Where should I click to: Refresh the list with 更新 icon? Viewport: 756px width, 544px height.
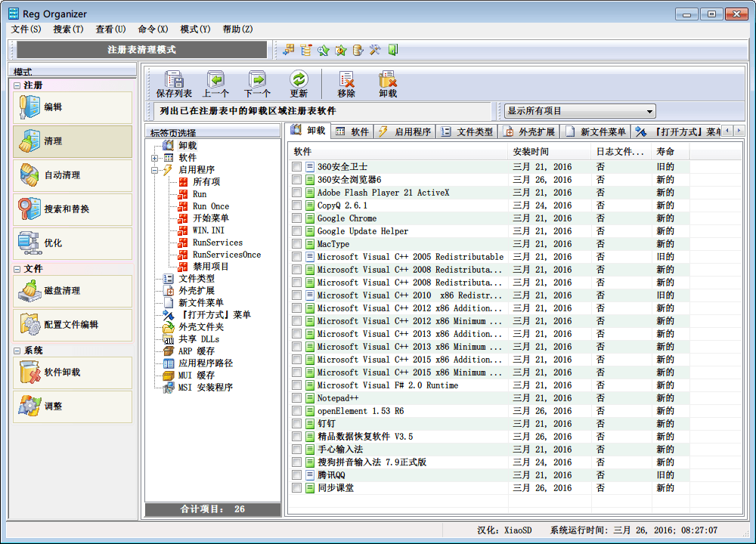click(x=299, y=84)
